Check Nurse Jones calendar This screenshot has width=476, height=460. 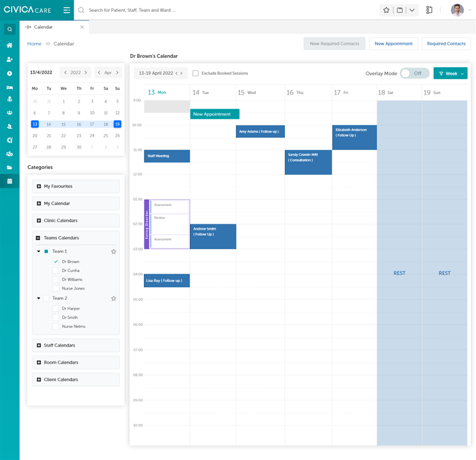pyautogui.click(x=56, y=288)
